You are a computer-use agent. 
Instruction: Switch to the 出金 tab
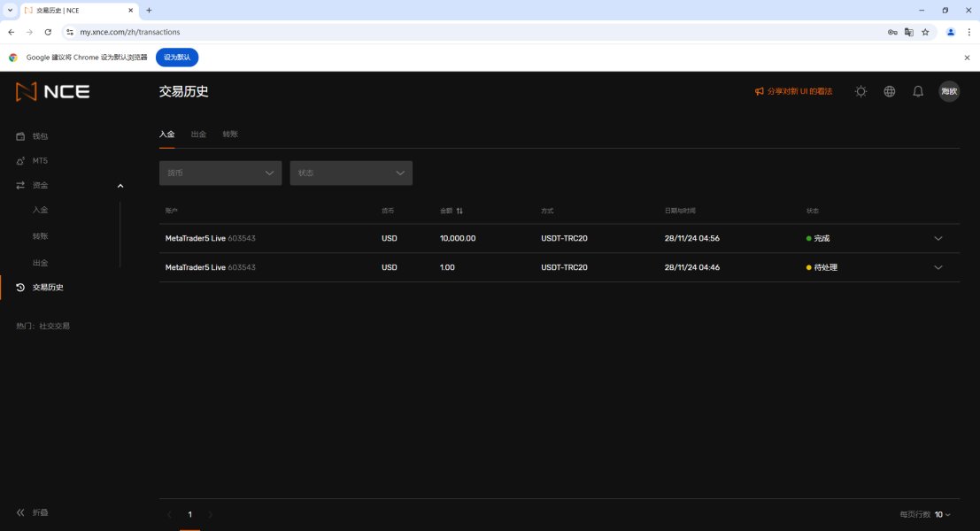pyautogui.click(x=198, y=135)
